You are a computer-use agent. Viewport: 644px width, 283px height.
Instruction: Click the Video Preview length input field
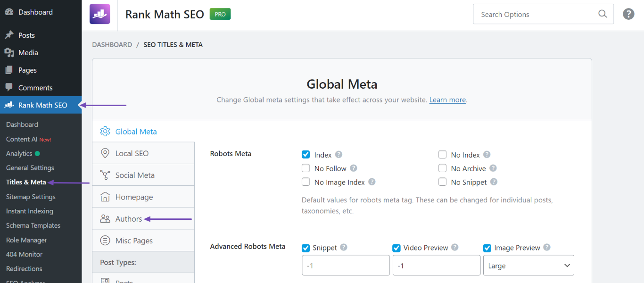tap(437, 266)
